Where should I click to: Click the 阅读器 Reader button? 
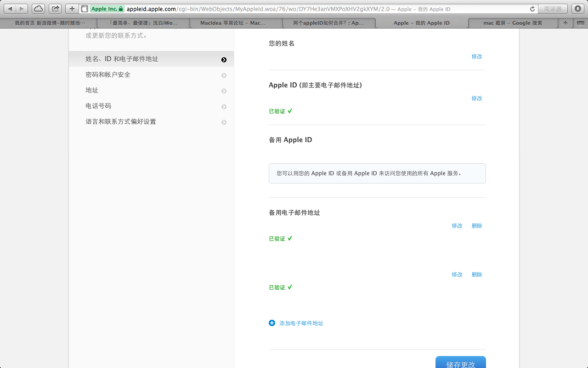[x=553, y=9]
